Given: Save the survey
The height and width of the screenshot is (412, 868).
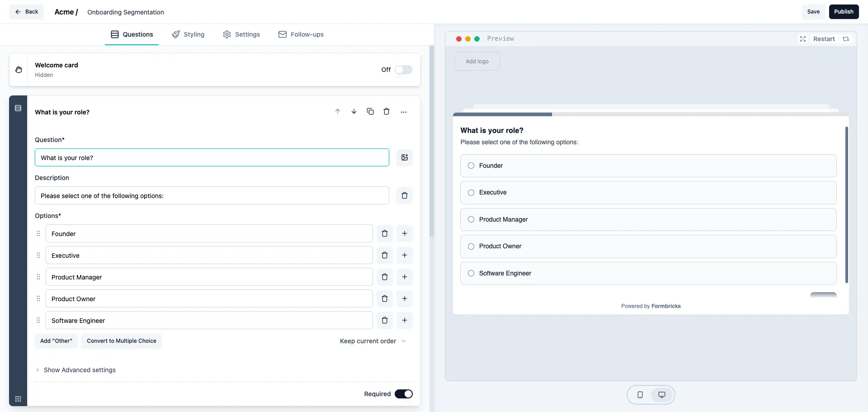Looking at the screenshot, I should pyautogui.click(x=813, y=12).
